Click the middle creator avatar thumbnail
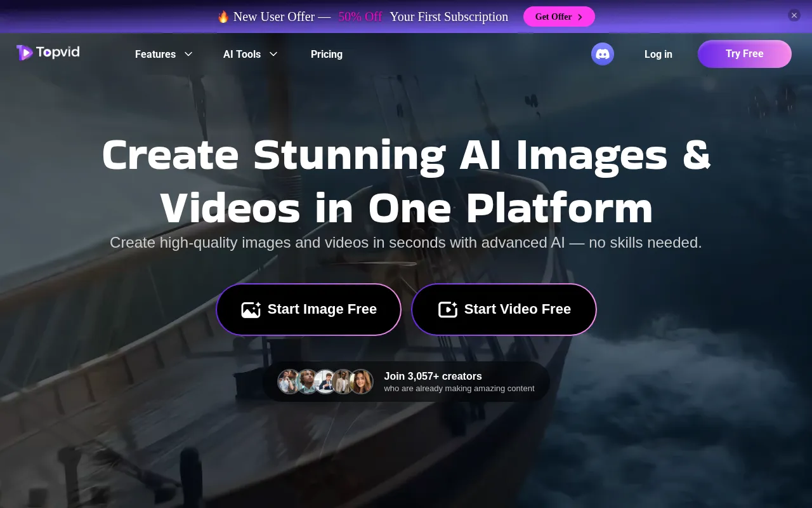 point(325,382)
